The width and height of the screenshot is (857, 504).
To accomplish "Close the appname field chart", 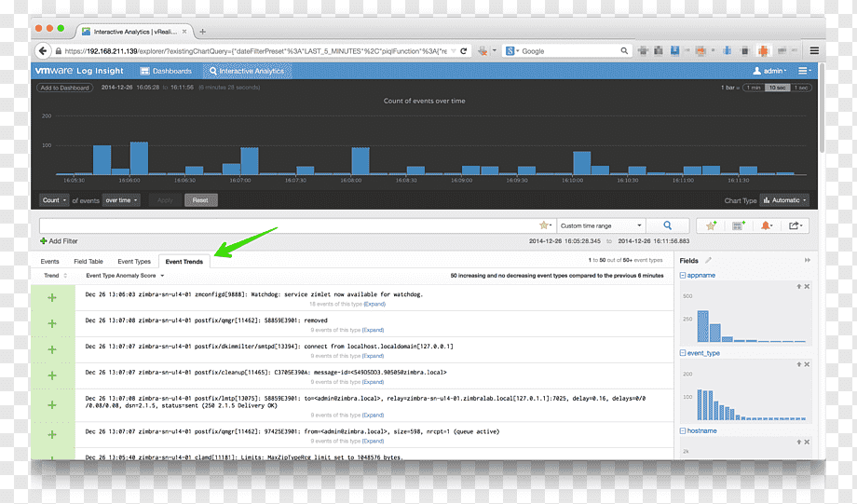I will pos(807,286).
